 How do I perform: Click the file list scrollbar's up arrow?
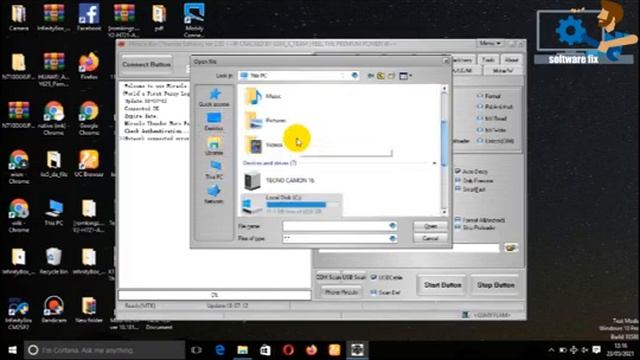click(x=444, y=88)
